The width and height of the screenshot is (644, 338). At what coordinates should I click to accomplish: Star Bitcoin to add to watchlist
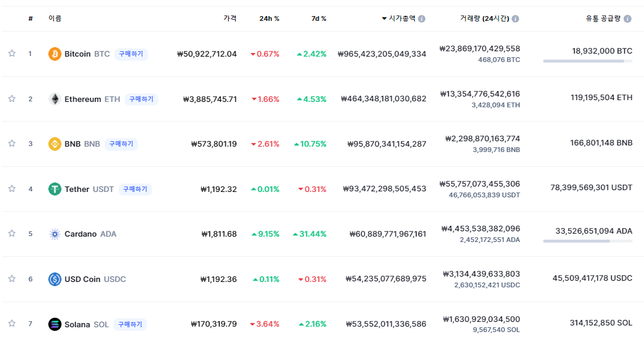click(12, 53)
